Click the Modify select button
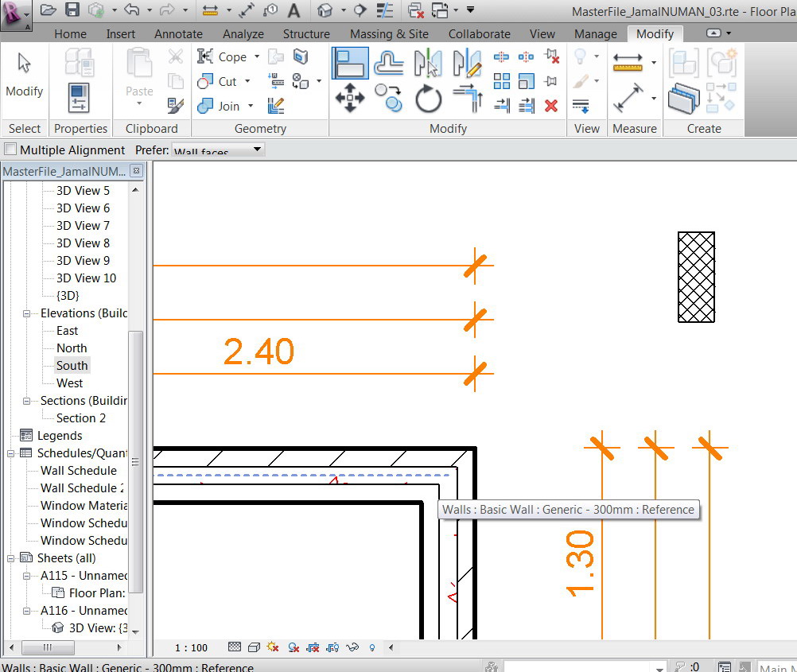Viewport: 797px width, 672px height. click(25, 76)
